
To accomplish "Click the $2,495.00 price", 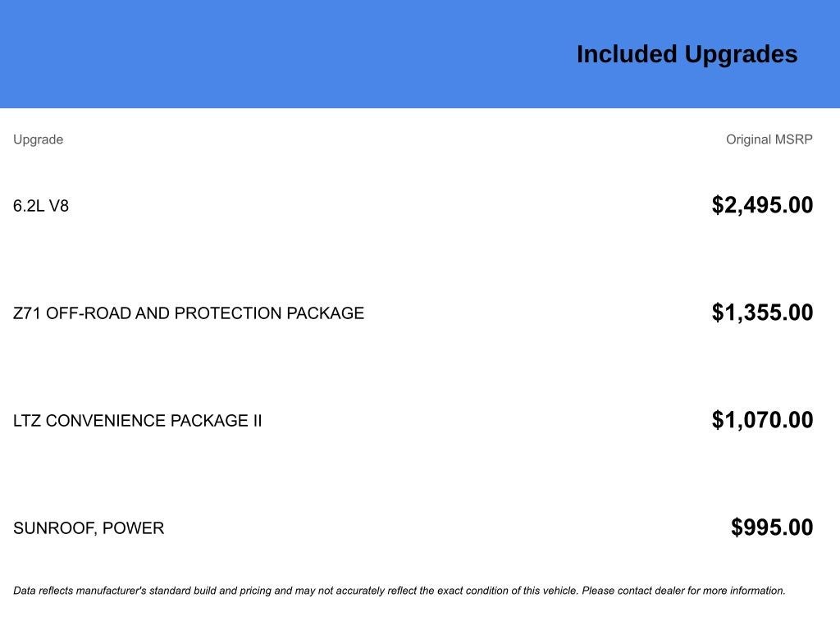I will (x=762, y=205).
